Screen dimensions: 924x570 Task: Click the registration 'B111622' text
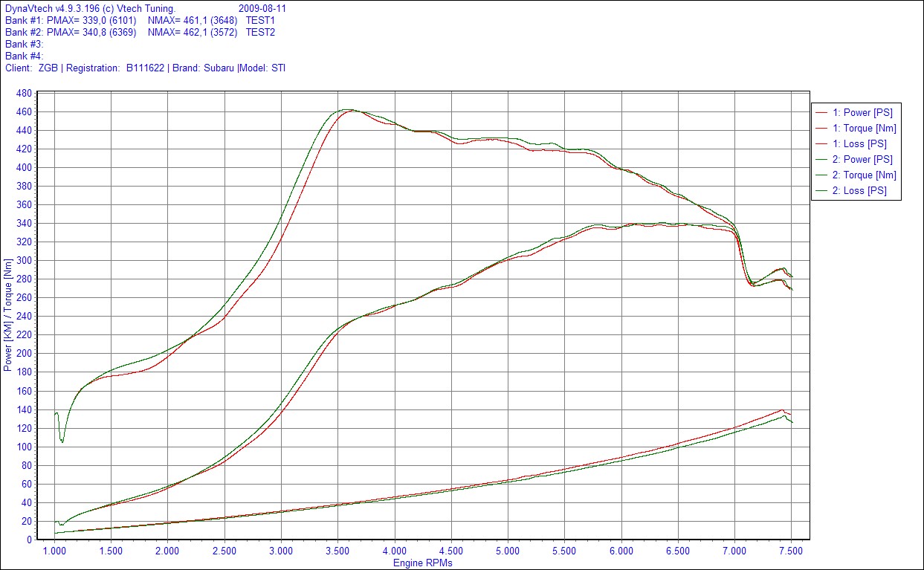[x=146, y=68]
